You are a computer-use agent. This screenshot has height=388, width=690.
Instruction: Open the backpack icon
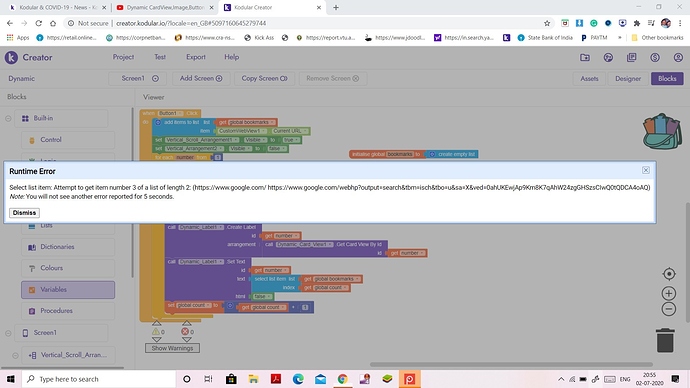662,132
